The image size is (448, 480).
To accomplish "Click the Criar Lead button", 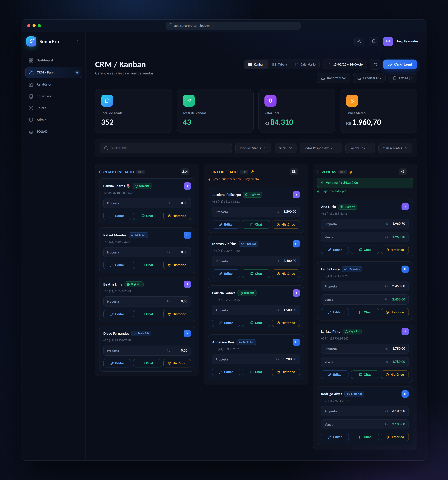I will coord(400,64).
